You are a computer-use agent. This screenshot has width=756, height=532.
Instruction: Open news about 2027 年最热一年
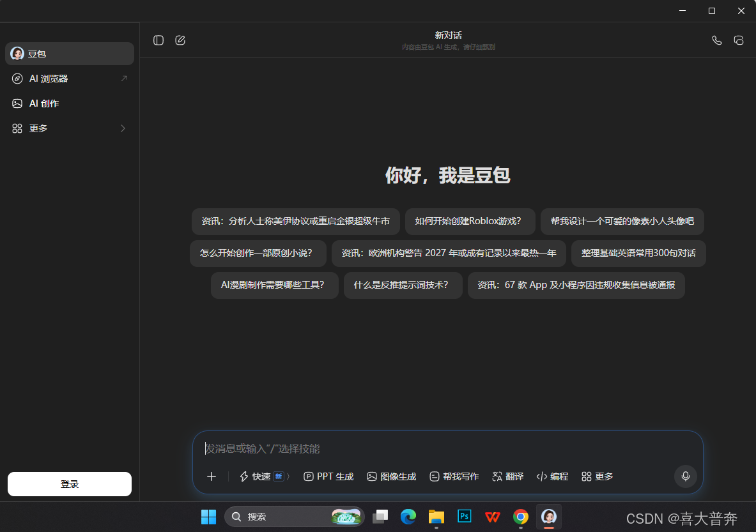[449, 253]
